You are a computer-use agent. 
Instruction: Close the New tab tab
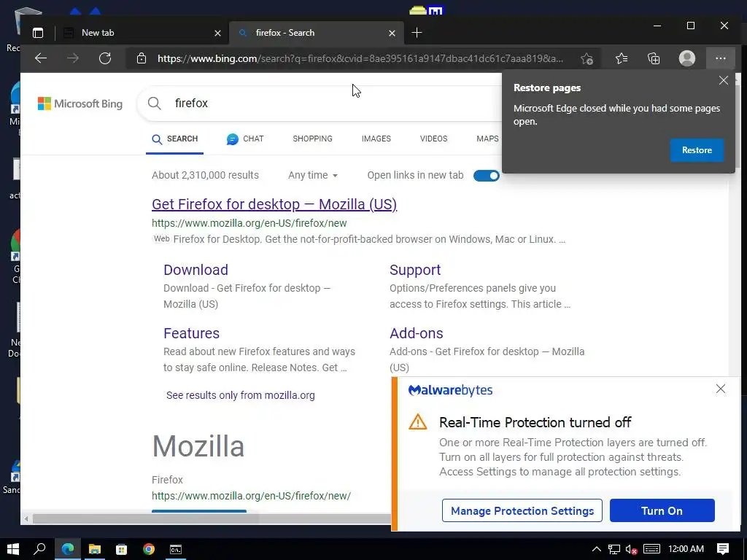217,33
